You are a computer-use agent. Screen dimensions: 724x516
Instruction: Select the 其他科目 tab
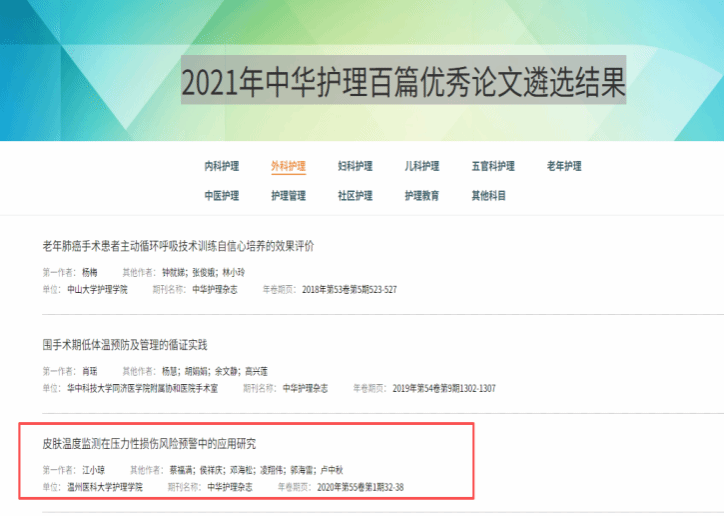(489, 196)
